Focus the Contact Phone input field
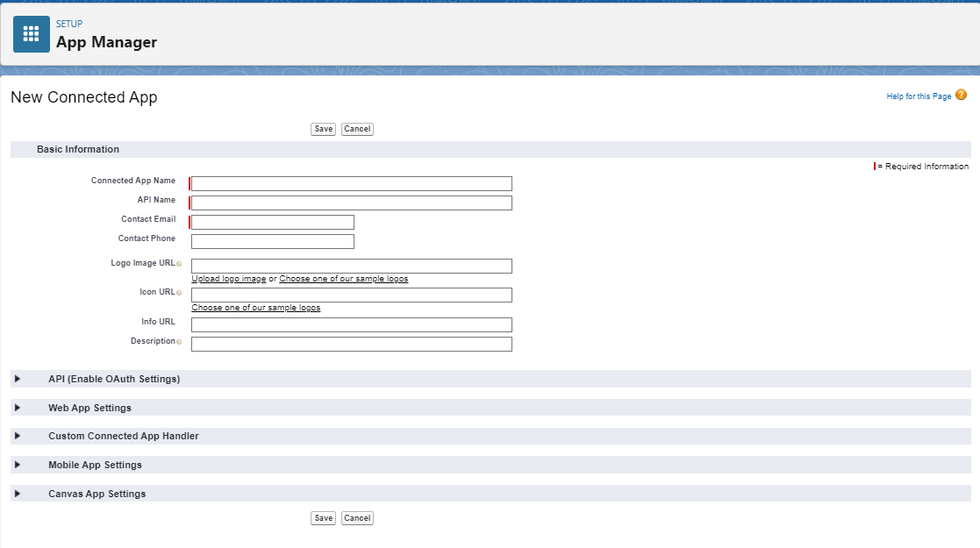This screenshot has height=548, width=980. click(x=273, y=241)
